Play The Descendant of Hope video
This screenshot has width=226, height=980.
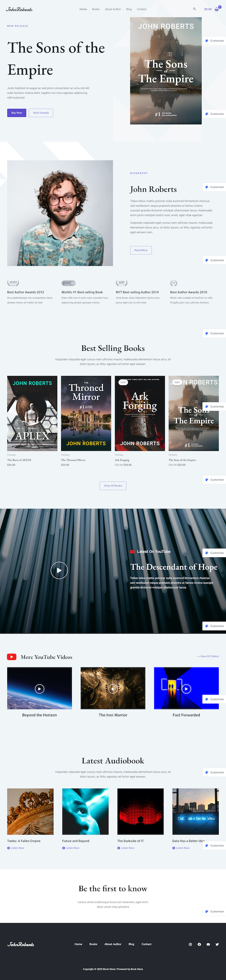click(59, 570)
